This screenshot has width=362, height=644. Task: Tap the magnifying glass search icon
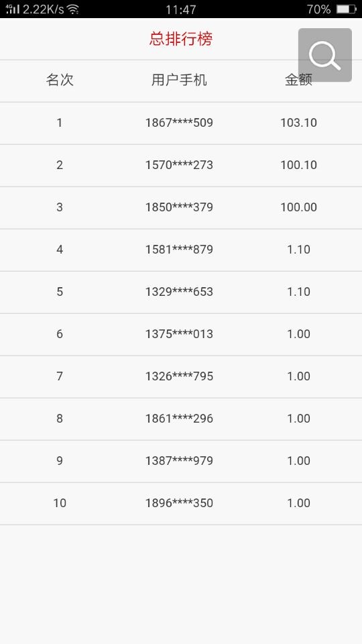(x=324, y=55)
